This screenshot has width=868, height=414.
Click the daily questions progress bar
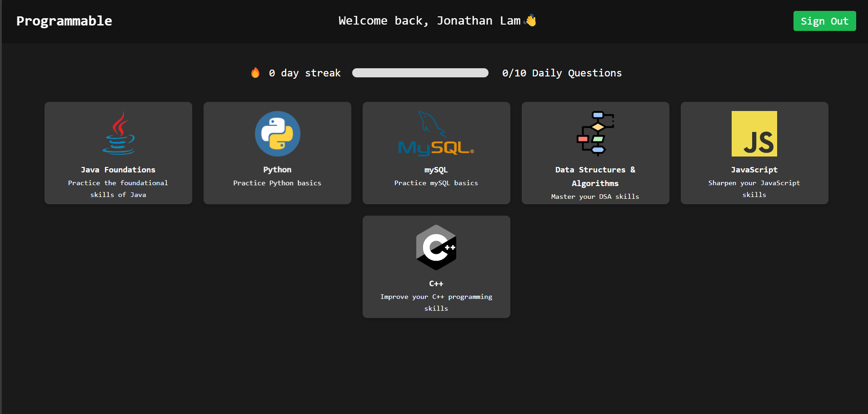(420, 73)
